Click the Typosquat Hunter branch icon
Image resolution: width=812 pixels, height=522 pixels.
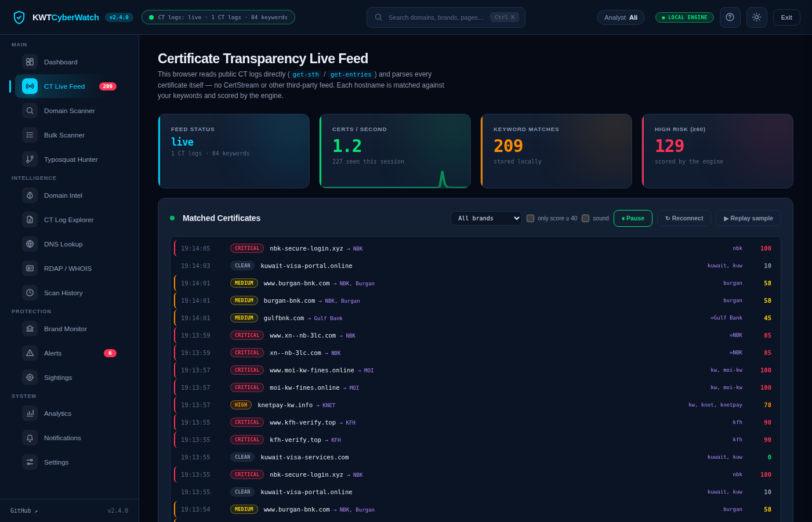tap(30, 159)
